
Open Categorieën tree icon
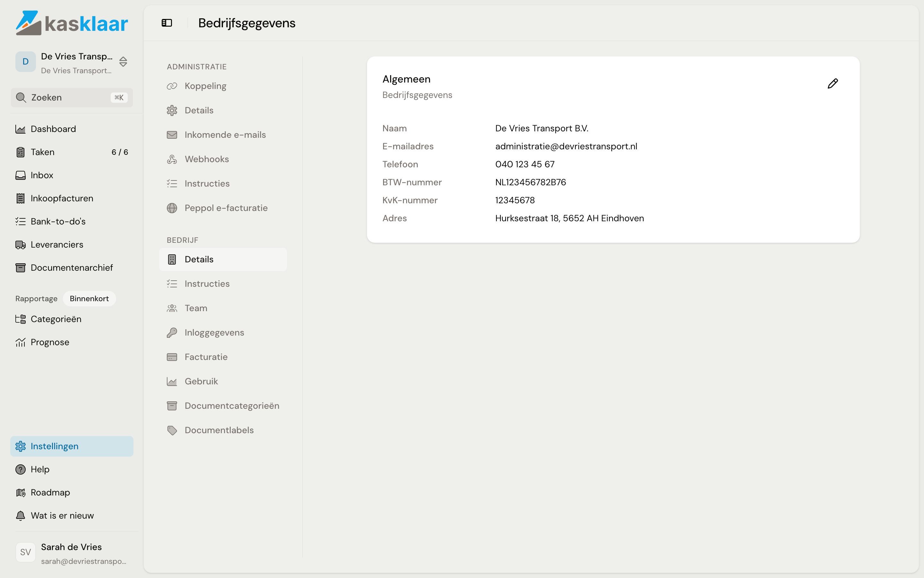pos(20,319)
